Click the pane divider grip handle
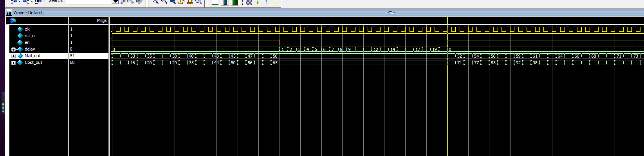This screenshot has height=156, width=644. 391,13
